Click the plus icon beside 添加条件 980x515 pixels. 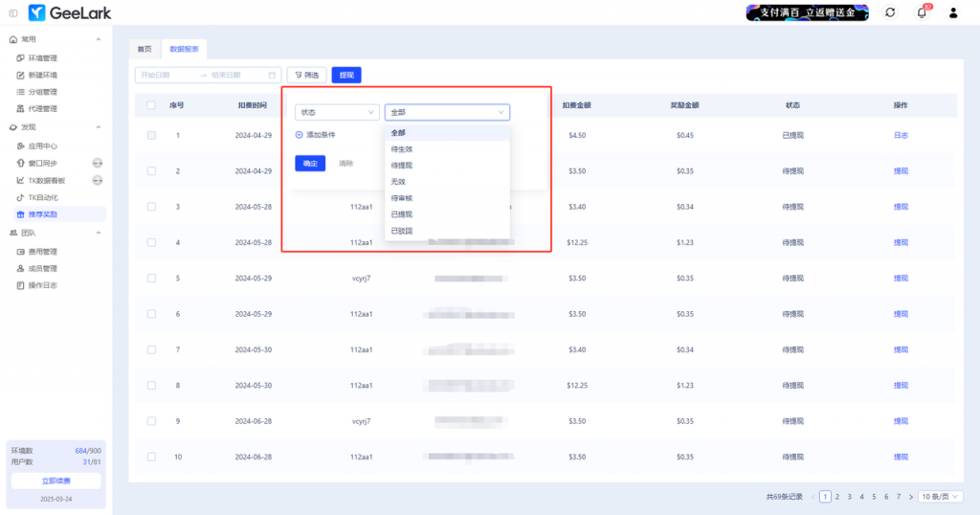click(299, 135)
